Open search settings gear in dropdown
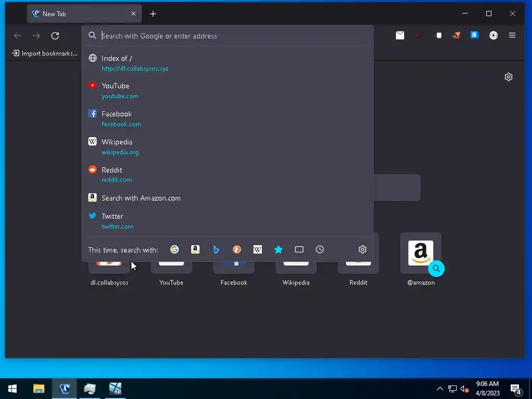Image resolution: width=532 pixels, height=399 pixels. pyautogui.click(x=362, y=249)
